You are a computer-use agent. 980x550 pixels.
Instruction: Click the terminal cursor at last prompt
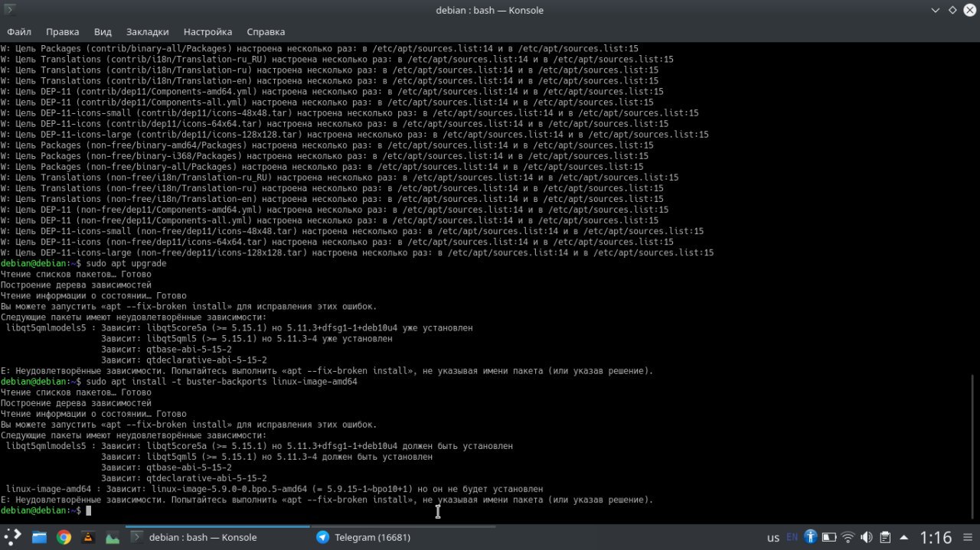pyautogui.click(x=89, y=510)
